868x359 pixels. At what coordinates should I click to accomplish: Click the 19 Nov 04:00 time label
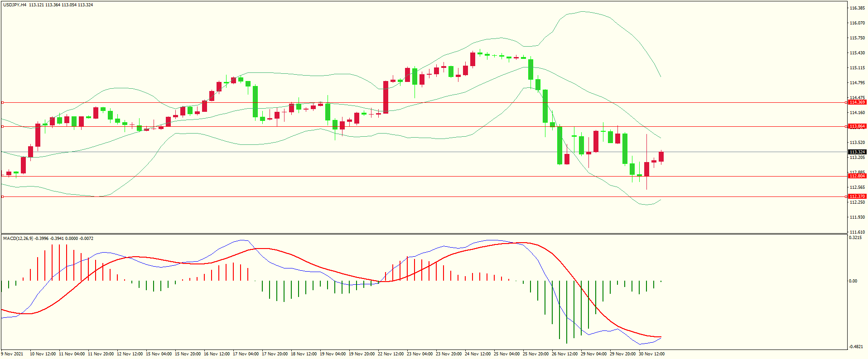point(333,354)
